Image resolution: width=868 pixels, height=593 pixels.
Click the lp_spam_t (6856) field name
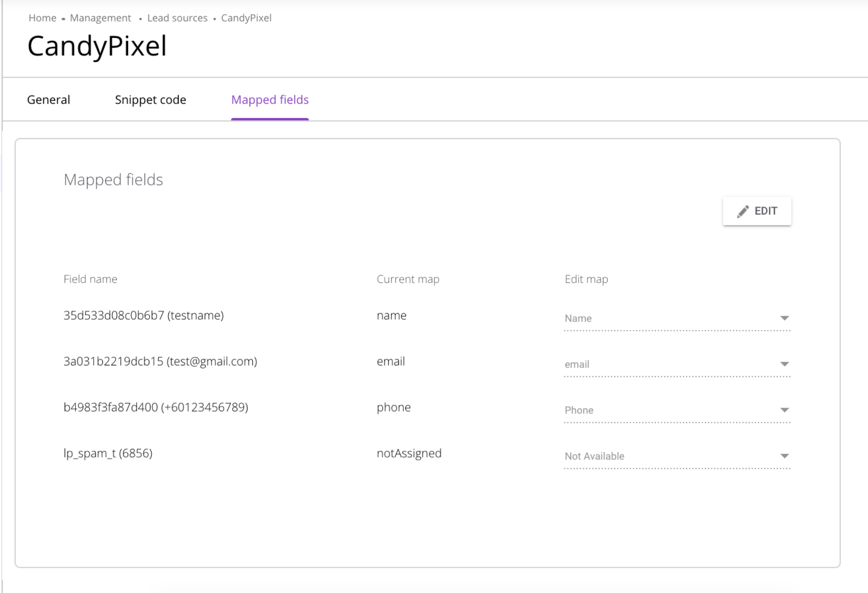point(108,453)
